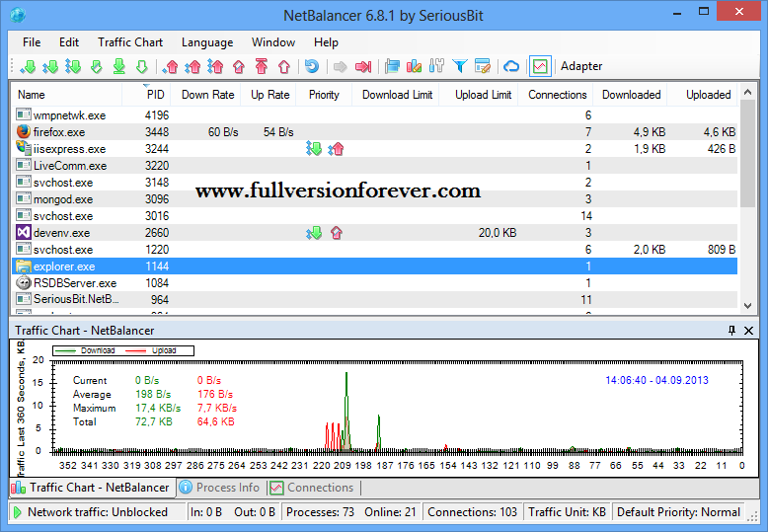Open the windows/panels toolbar icon
The width and height of the screenshot is (768, 532).
point(392,66)
